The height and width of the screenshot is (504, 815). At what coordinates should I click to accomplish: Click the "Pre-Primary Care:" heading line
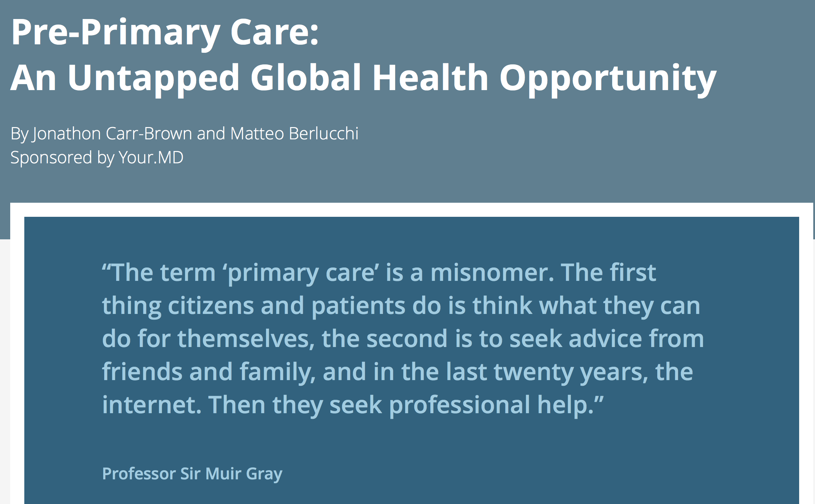(165, 32)
